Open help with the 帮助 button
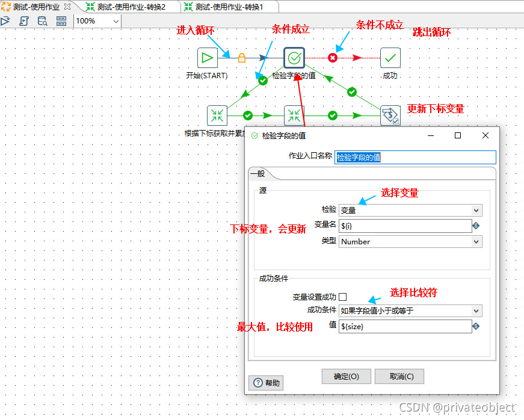 (x=266, y=383)
